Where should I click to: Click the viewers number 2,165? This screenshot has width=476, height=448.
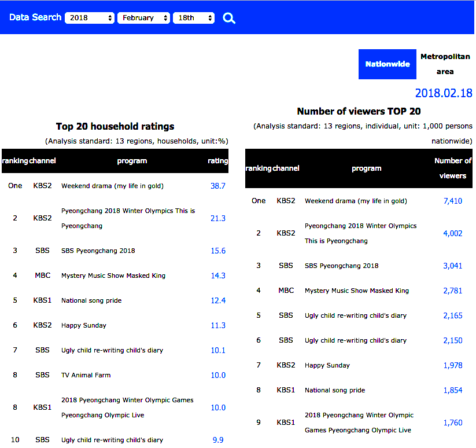tap(453, 316)
